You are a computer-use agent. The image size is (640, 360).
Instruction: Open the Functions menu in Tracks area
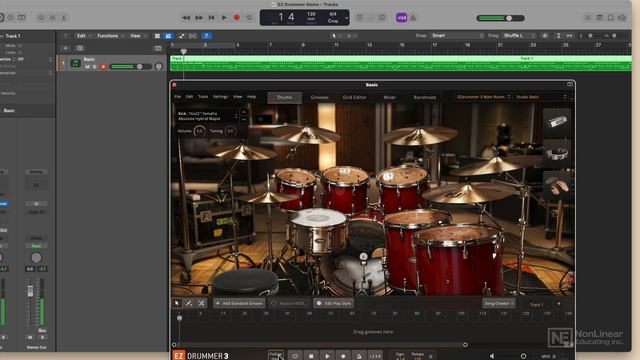110,36
